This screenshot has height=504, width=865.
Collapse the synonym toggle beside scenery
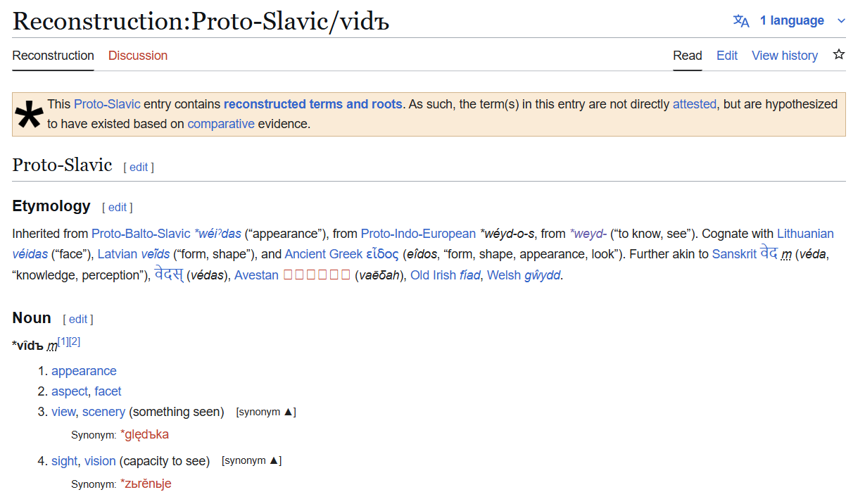click(x=266, y=412)
